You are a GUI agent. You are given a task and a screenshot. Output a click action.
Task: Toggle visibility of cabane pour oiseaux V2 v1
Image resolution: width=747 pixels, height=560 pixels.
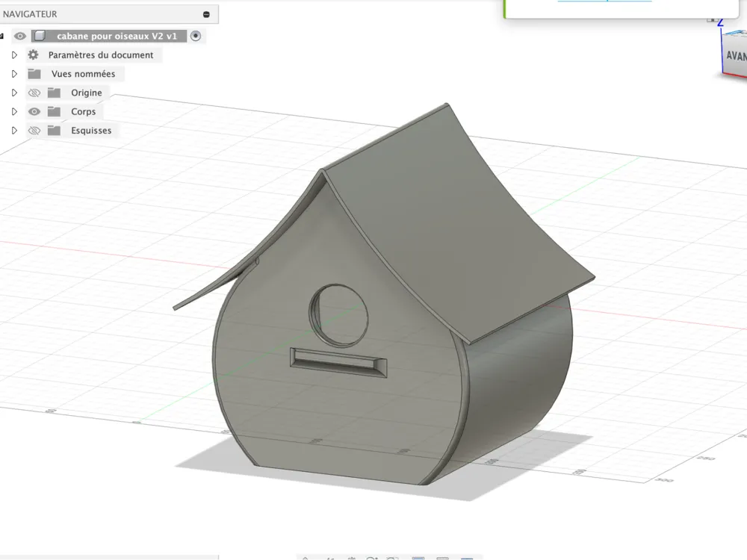tap(20, 36)
